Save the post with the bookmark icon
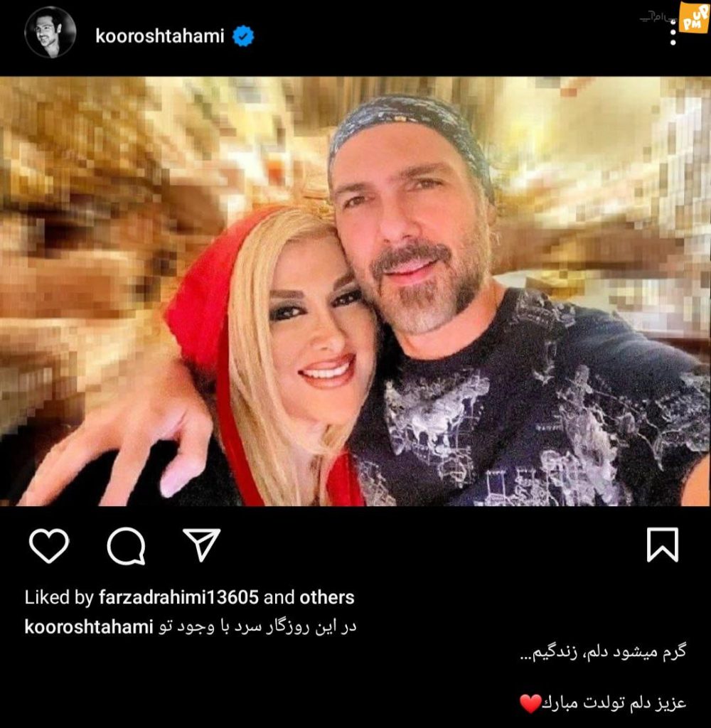The height and width of the screenshot is (728, 711). coord(662,545)
